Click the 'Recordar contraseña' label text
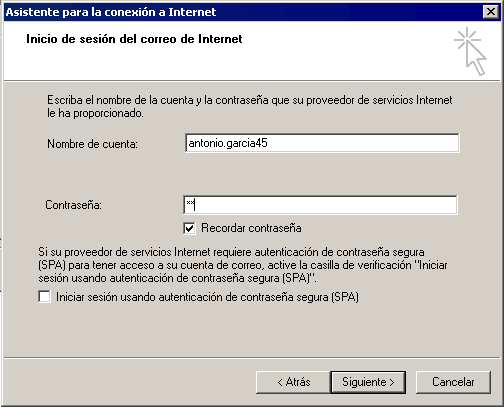Screen dimensions: 504x407 point(251,228)
